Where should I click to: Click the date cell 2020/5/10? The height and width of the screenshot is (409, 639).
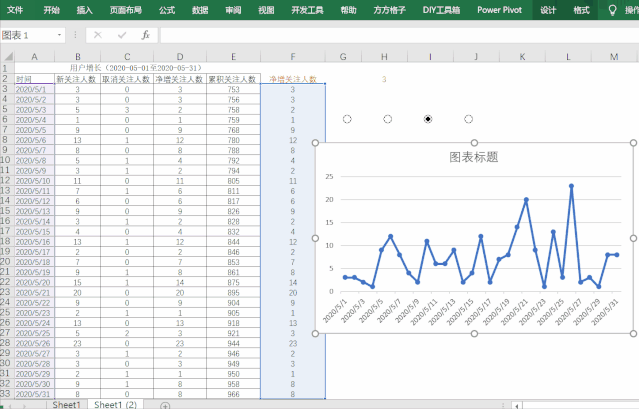coord(34,180)
